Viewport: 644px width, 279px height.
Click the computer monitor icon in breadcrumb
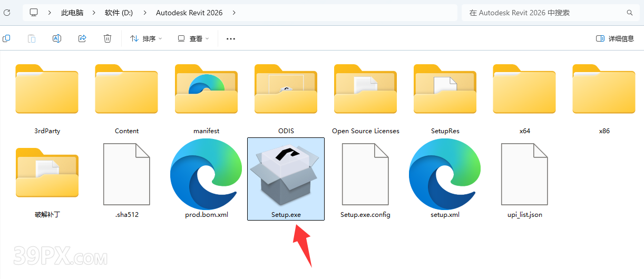click(x=34, y=12)
